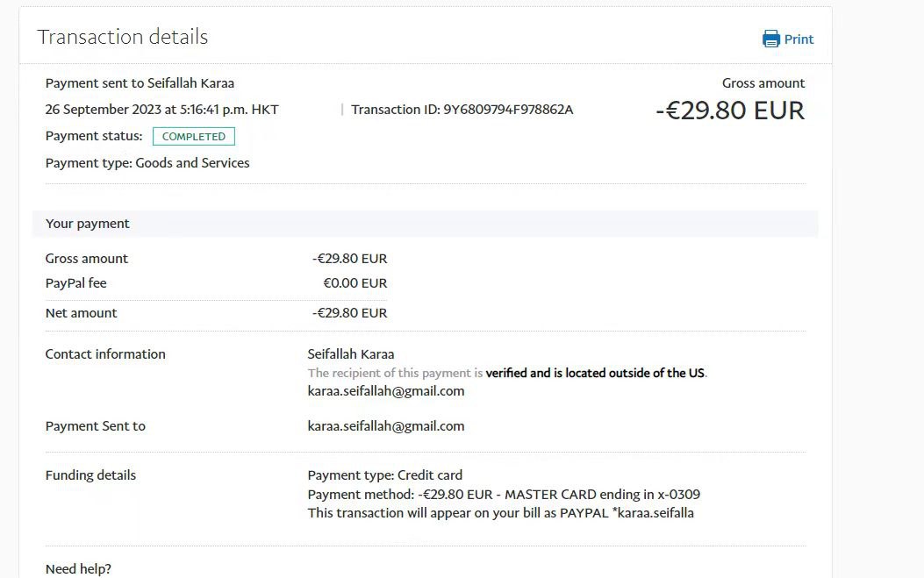The height and width of the screenshot is (578, 924).
Task: Click "Payment type: Credit card" line
Action: pos(385,475)
